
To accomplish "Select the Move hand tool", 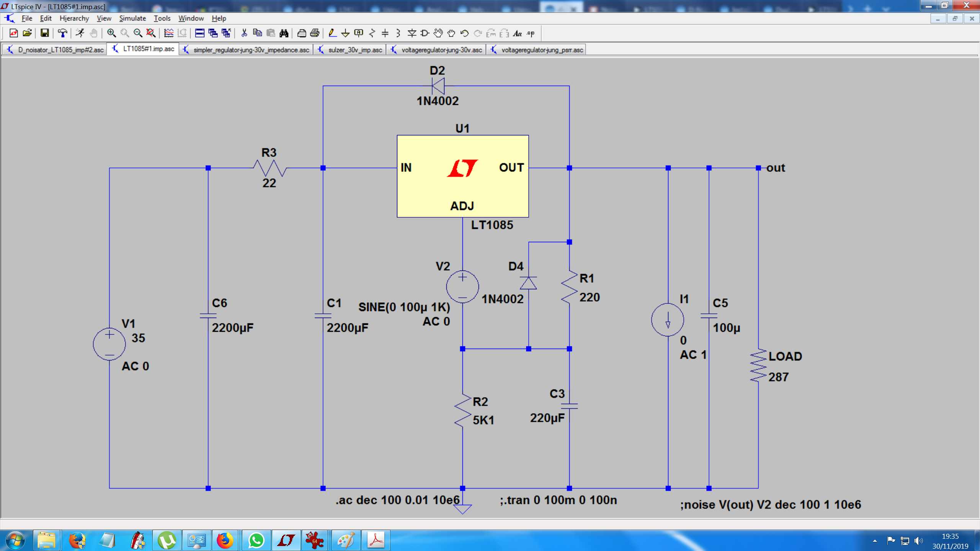I will tap(438, 33).
